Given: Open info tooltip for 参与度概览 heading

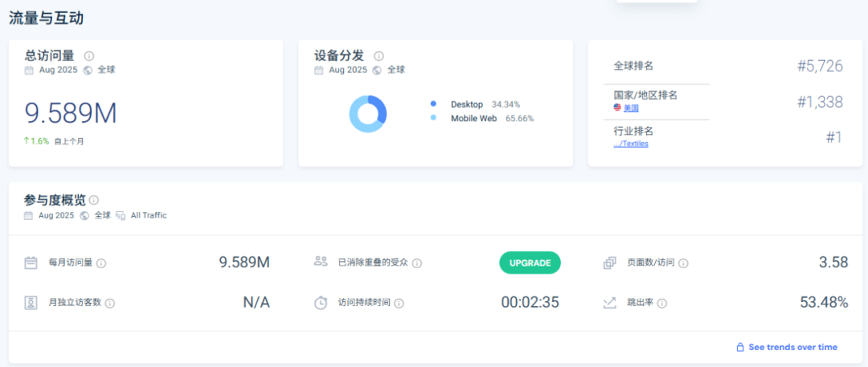Looking at the screenshot, I should coord(94,200).
